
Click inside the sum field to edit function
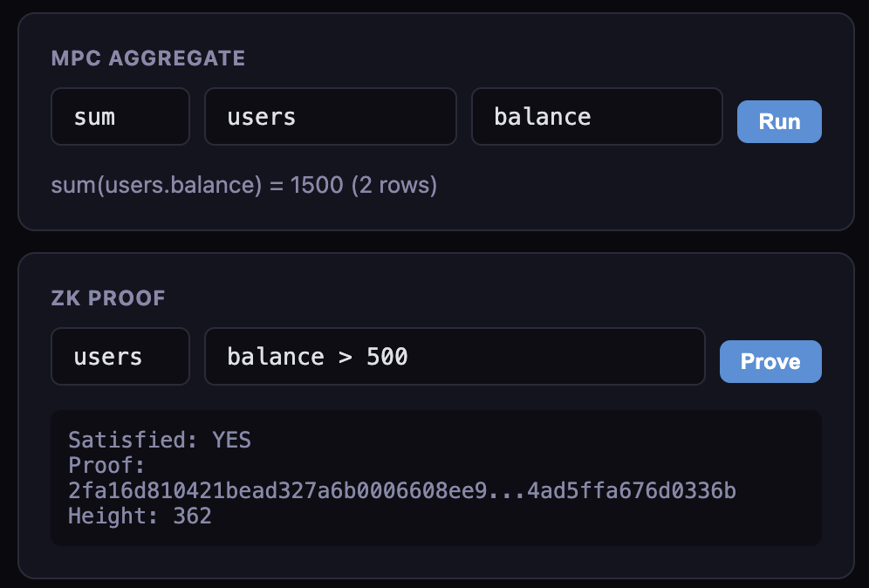[x=120, y=116]
